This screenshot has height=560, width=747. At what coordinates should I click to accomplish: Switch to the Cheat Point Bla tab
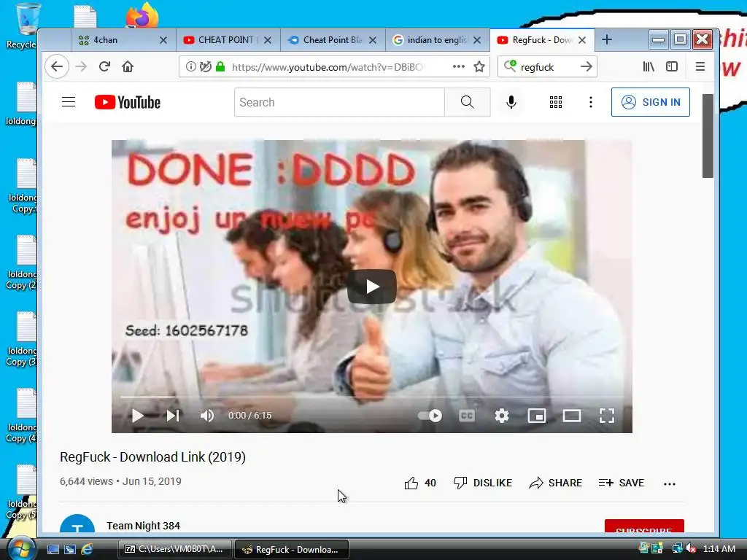pyautogui.click(x=333, y=40)
